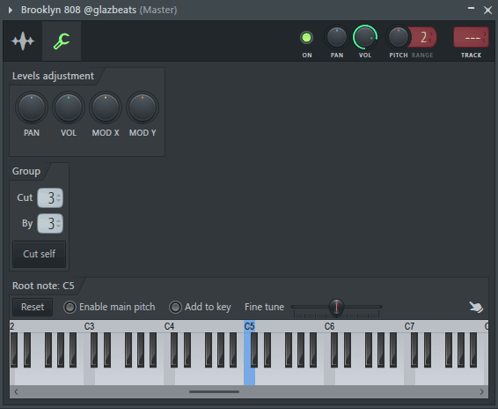Open the mixer TRACK selector
The height and width of the screenshot is (409, 498).
point(471,37)
